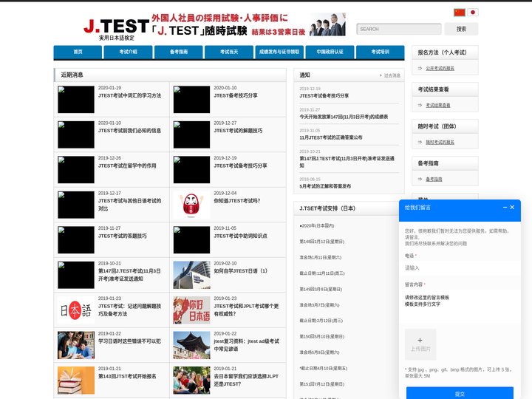Screen dimensions: 532x399
Task: Click schedule entry 第149回3月8日(星期日)
Action: click(x=321, y=289)
